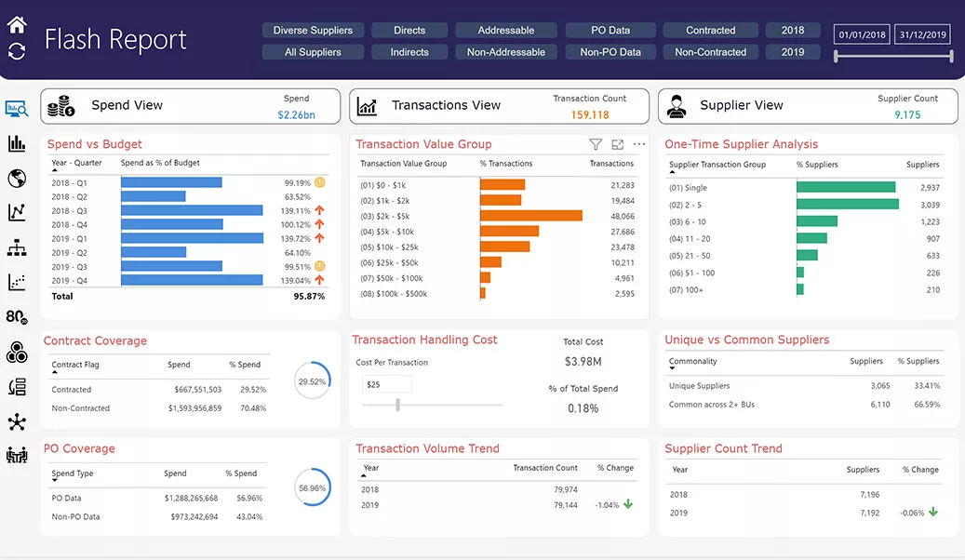Screen dimensions: 965x560
Task: Click the refresh icon below the Home icon
Action: click(17, 52)
